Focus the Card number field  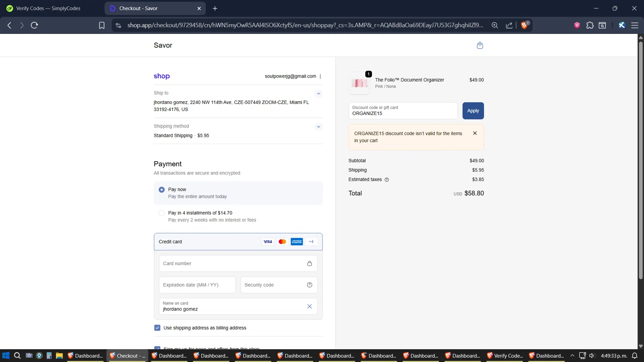[x=238, y=263]
